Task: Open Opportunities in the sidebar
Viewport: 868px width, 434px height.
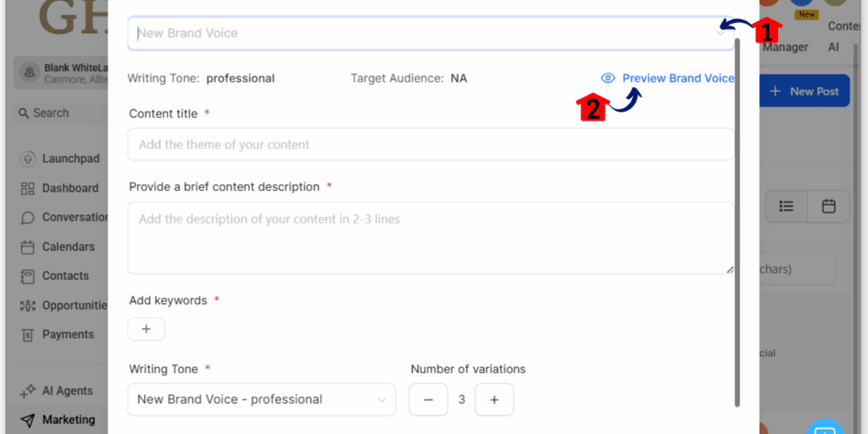Action: point(64,305)
